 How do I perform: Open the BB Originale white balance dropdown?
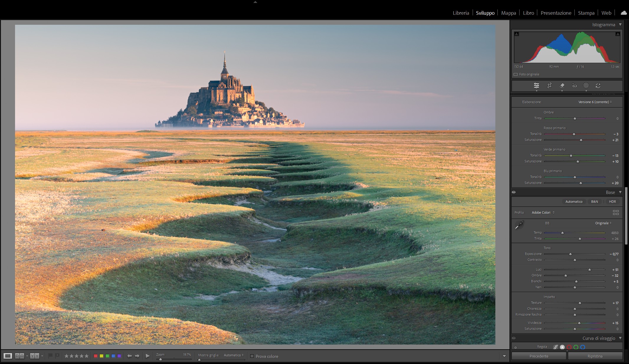(603, 223)
